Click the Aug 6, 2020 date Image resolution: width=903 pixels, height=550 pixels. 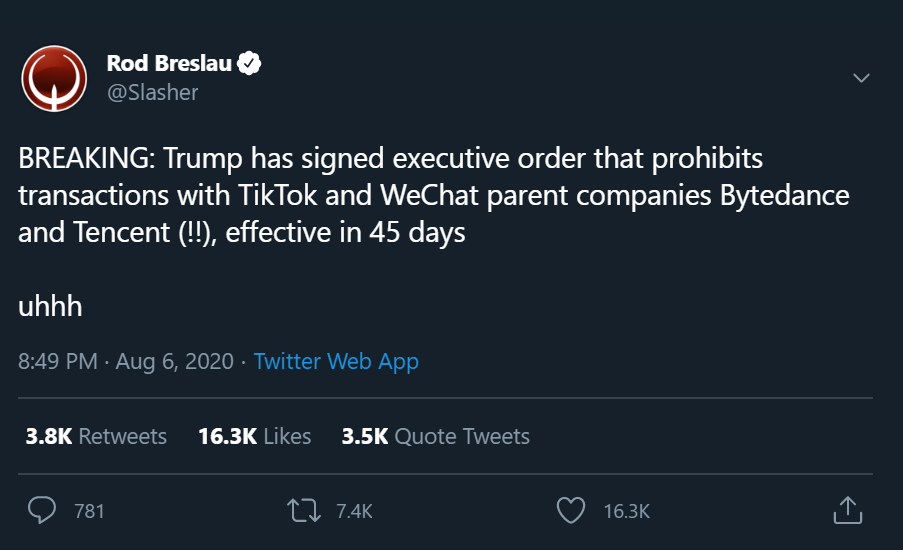tap(174, 361)
